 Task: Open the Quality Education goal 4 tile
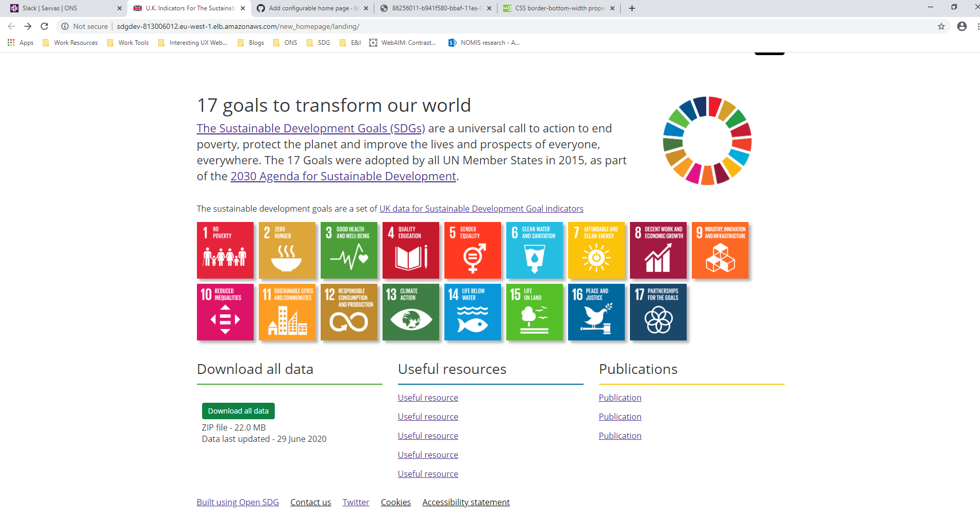(x=411, y=250)
